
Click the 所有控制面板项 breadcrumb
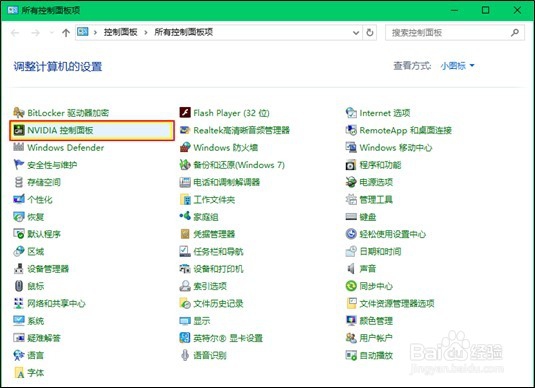[184, 32]
